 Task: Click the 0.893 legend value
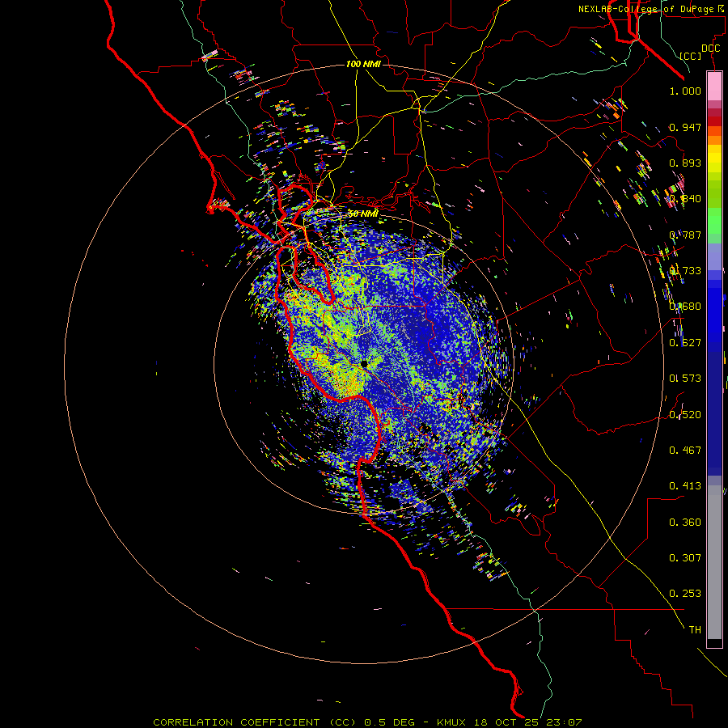pos(685,163)
